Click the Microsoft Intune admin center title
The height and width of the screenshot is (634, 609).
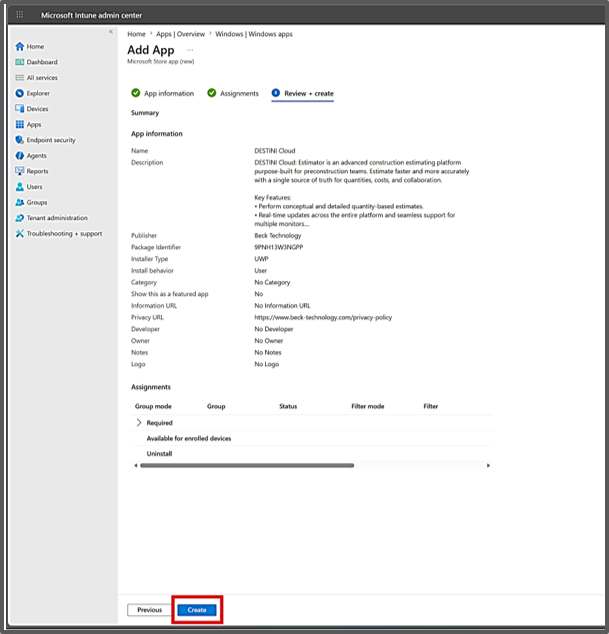pos(91,15)
